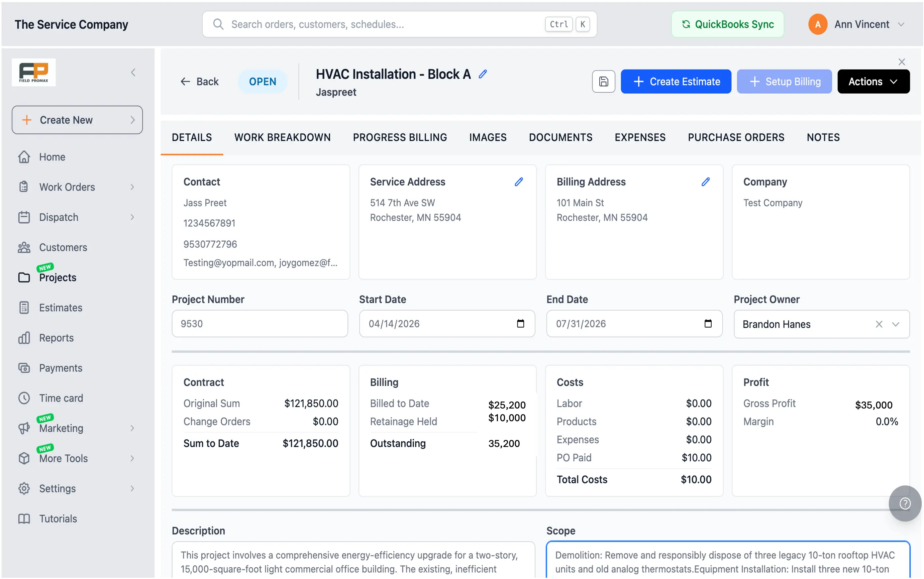Viewport: 924px width, 579px height.
Task: Click the End Date input
Action: (634, 324)
